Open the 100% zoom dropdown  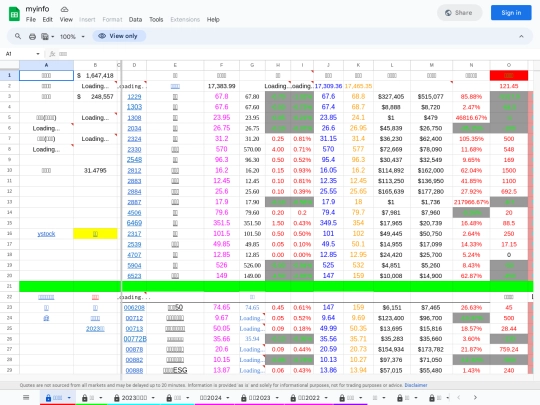click(72, 36)
